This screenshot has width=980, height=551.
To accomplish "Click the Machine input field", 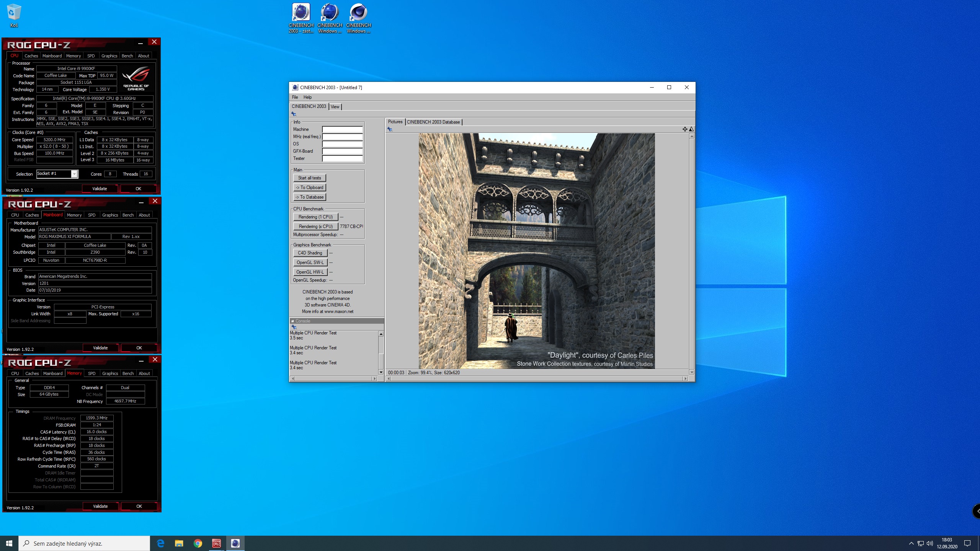I will coord(342,129).
